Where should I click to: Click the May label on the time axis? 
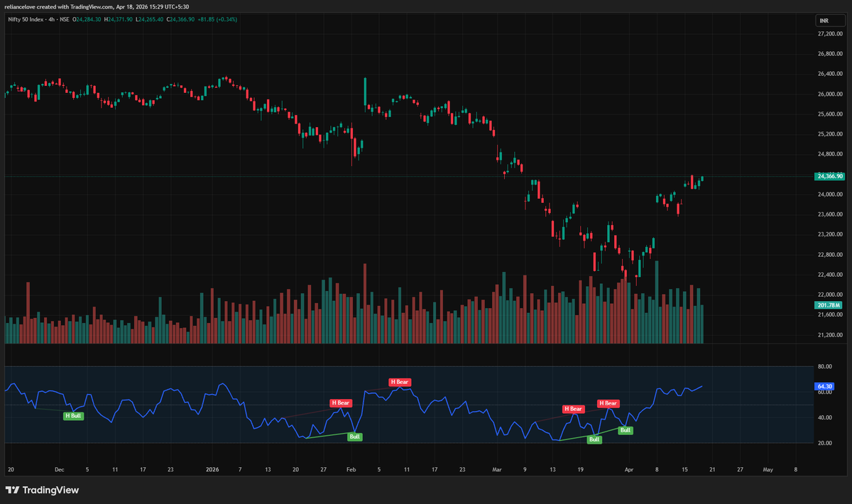tap(768, 469)
